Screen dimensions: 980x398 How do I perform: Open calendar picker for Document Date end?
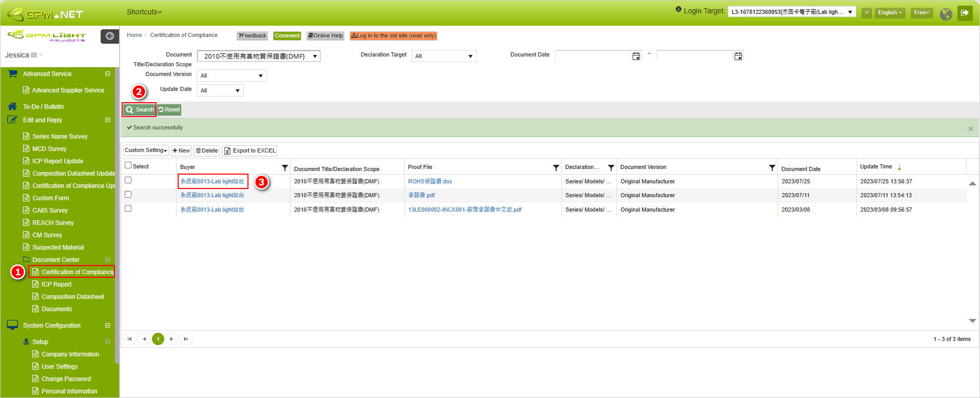[x=738, y=56]
